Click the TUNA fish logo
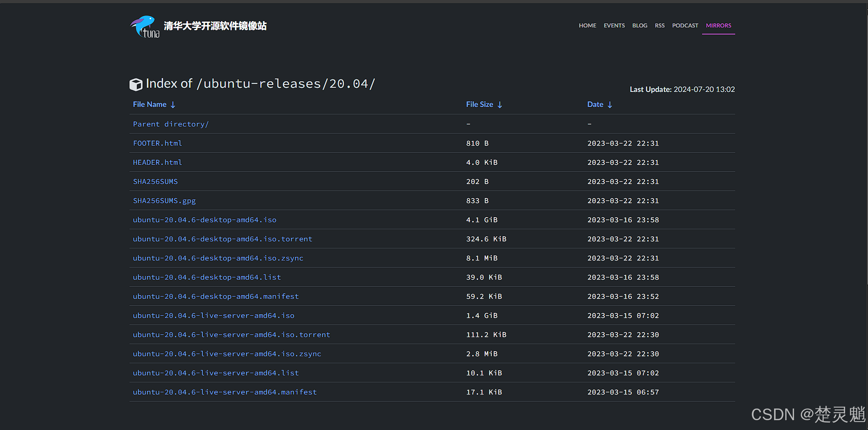The height and width of the screenshot is (430, 868). [145, 27]
